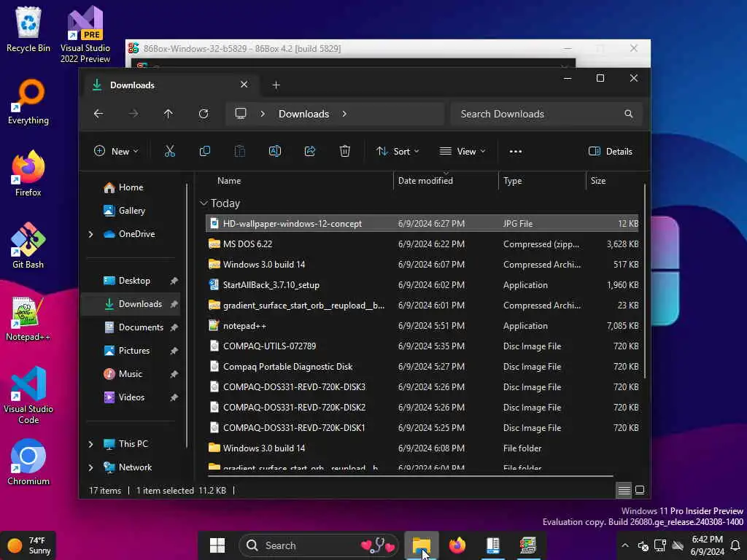This screenshot has height=560, width=747.
Task: Collapse the Today group
Action: (204, 203)
